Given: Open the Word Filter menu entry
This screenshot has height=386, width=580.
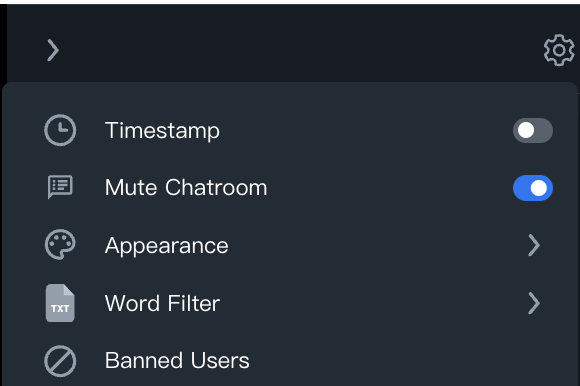Looking at the screenshot, I should pos(290,303).
